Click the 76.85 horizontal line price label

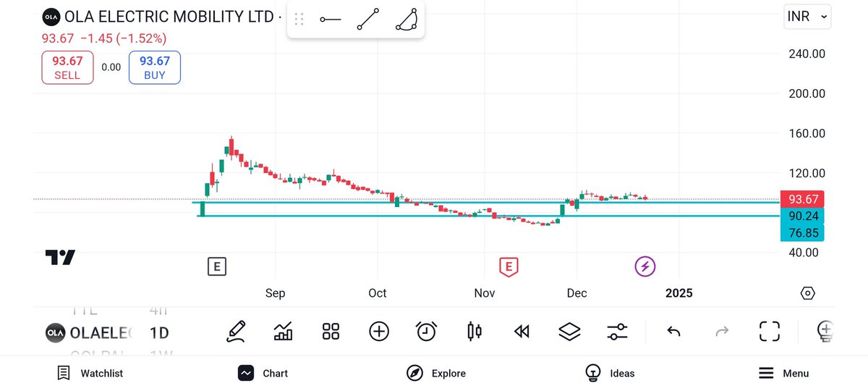click(803, 232)
